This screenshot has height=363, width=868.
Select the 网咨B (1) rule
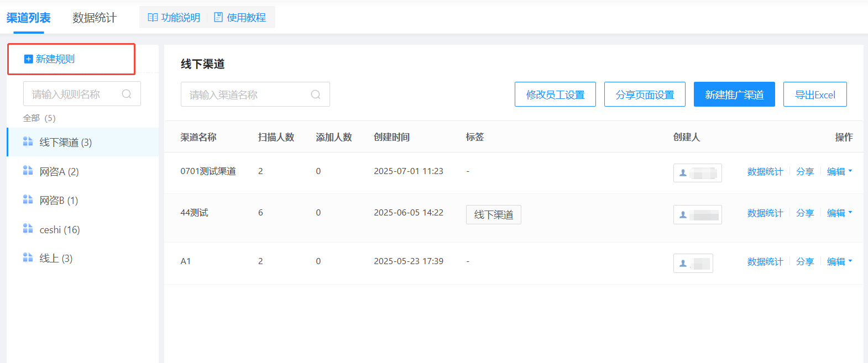[x=83, y=200]
